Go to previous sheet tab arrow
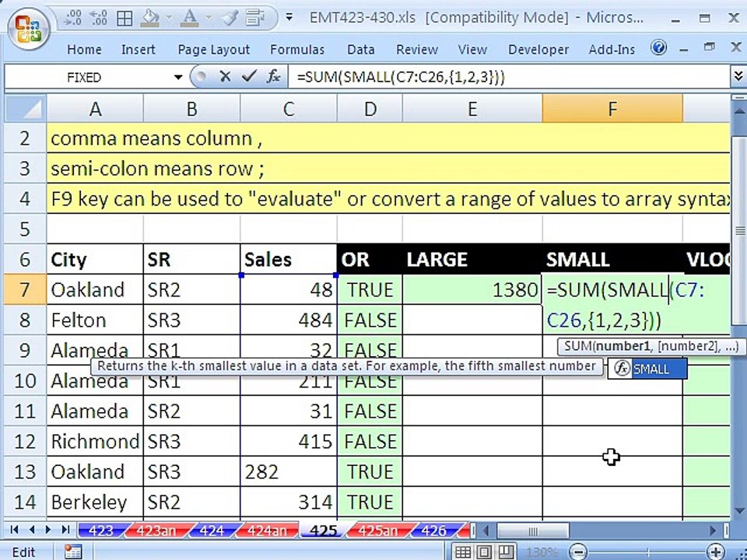 pos(32,530)
